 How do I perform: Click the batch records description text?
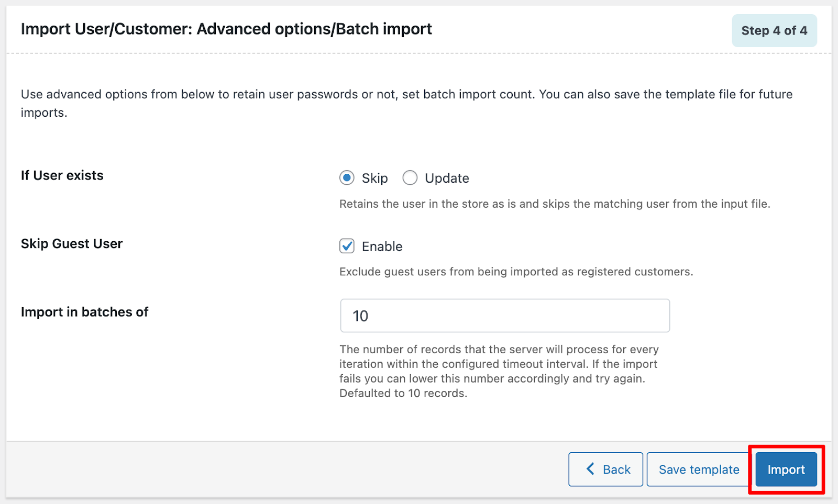tap(499, 371)
